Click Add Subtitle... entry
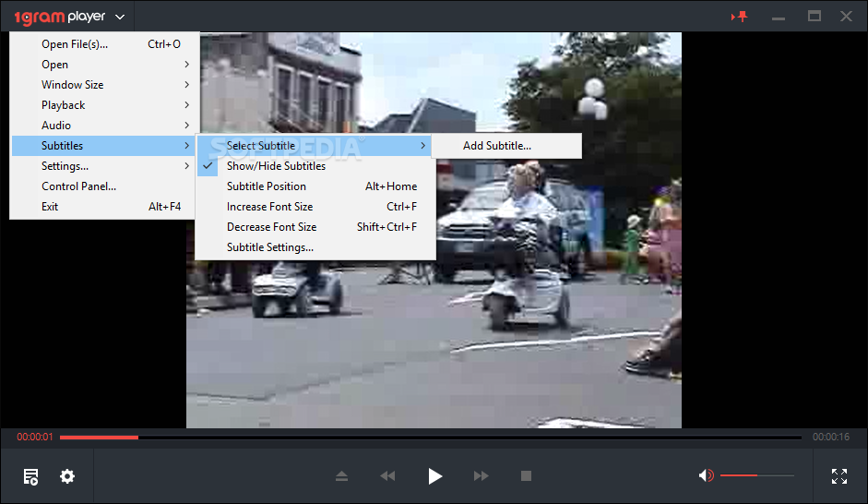This screenshot has height=504, width=868. [506, 146]
